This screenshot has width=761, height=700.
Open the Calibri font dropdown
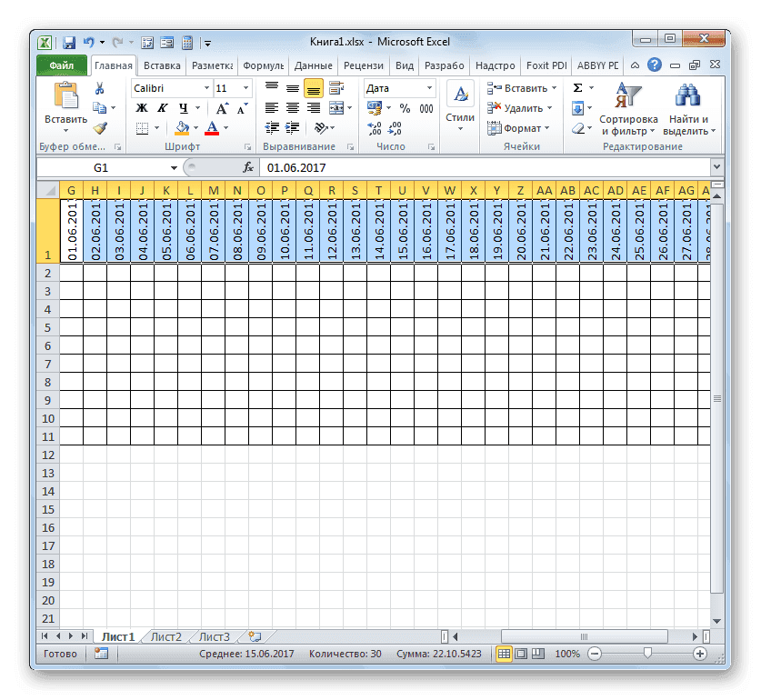205,87
